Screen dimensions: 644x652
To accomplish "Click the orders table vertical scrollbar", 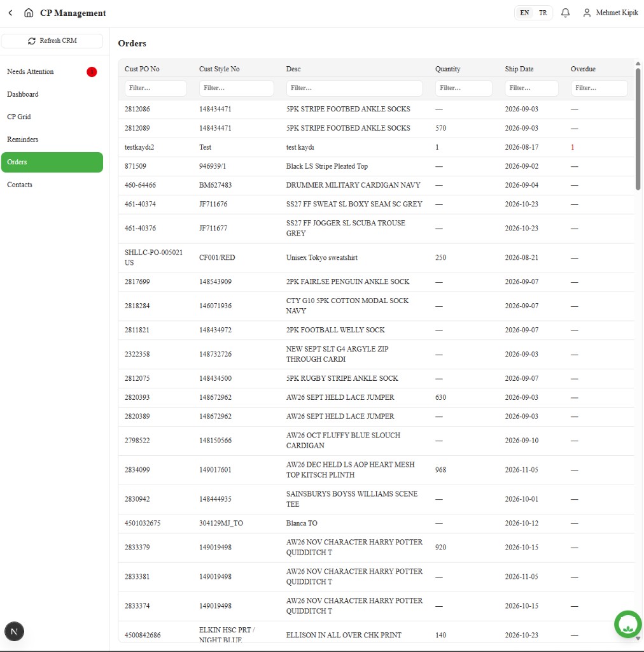I will (638, 129).
